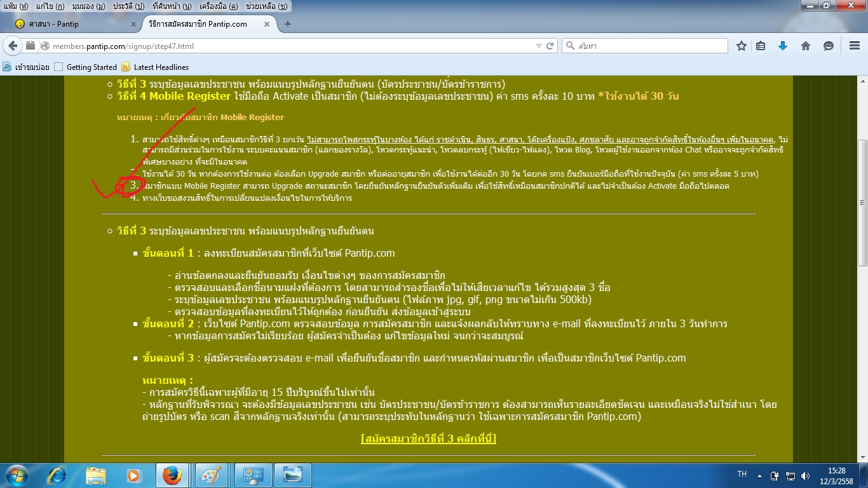Select the วิธีการสมัครสมาชิก Pantip.com tab
Viewport: 868px width, 488px height.
[208, 24]
